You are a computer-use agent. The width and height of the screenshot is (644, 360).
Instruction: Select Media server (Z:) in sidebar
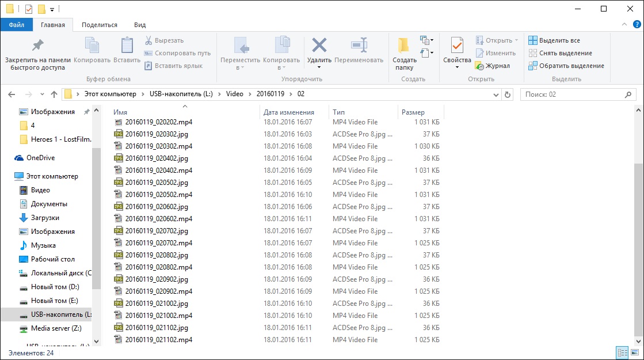tap(56, 328)
